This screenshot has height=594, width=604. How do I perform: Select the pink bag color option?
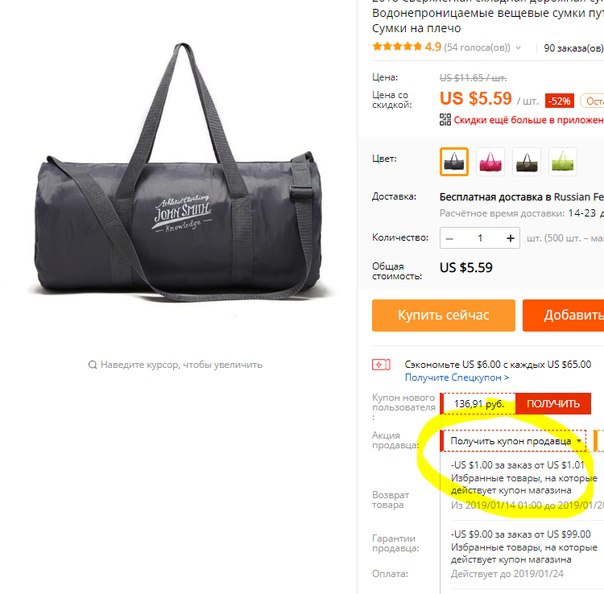(x=490, y=161)
